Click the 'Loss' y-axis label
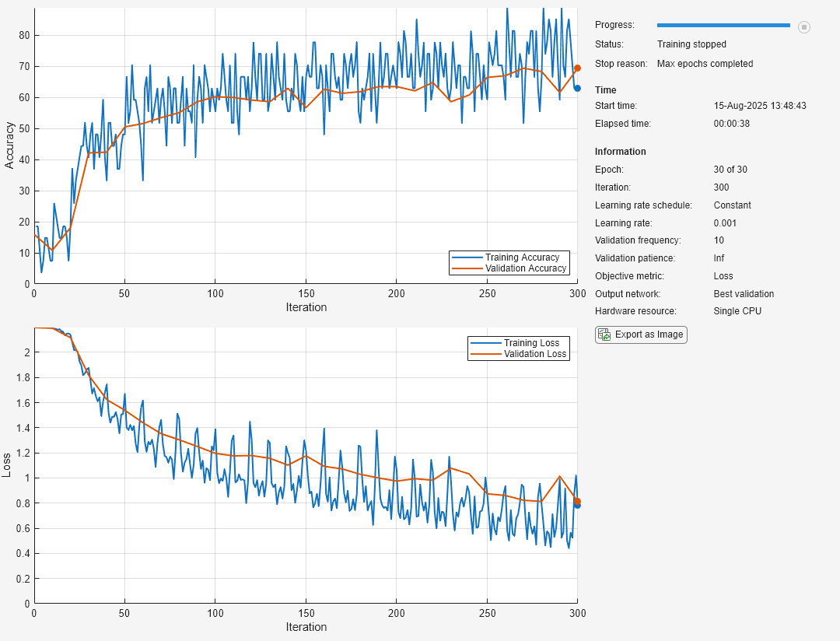Screen dimensions: 840x641 coord(6,465)
